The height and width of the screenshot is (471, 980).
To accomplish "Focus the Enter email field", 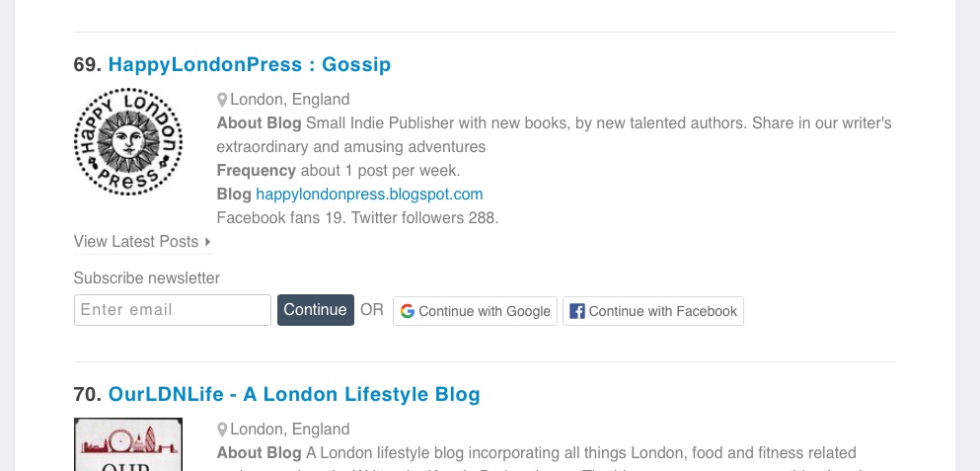I will pos(173,310).
